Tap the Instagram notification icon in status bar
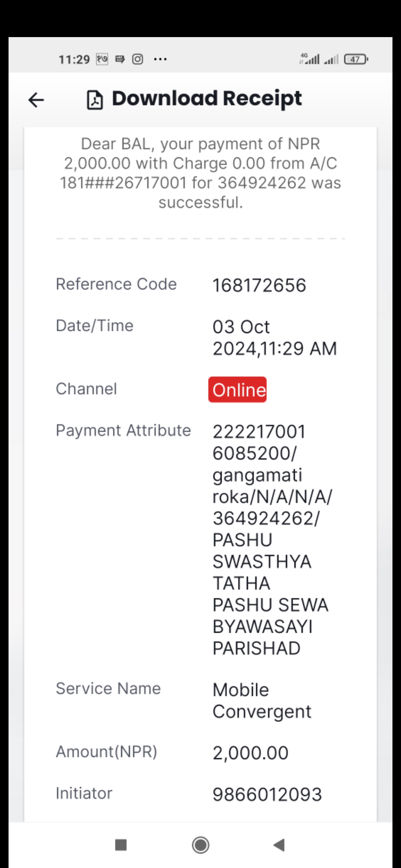Screen dimensions: 401x868 click(138, 59)
